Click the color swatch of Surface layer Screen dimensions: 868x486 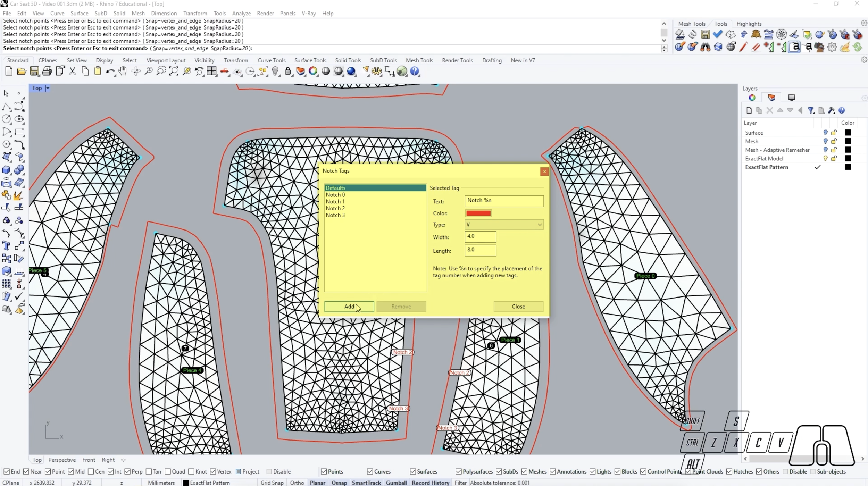tap(848, 133)
